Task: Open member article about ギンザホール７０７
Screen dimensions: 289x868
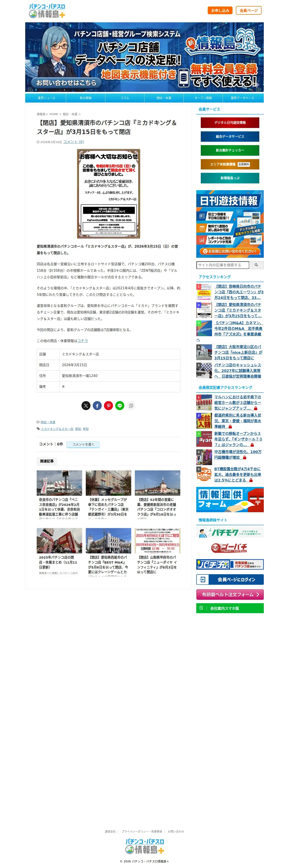Action: click(239, 439)
